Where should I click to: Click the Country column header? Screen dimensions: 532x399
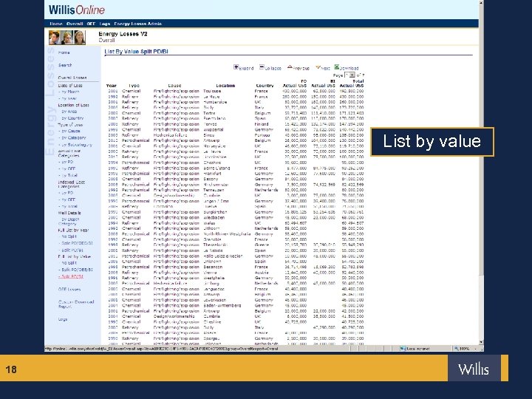tap(265, 86)
